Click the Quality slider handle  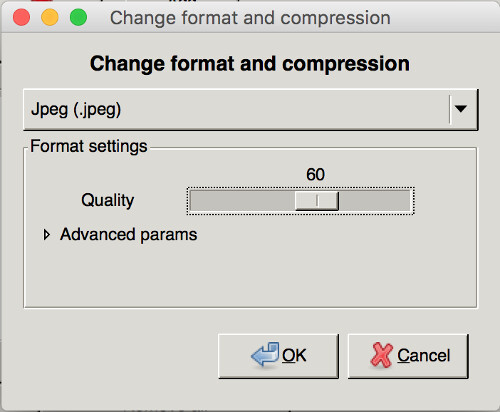pyautogui.click(x=317, y=201)
